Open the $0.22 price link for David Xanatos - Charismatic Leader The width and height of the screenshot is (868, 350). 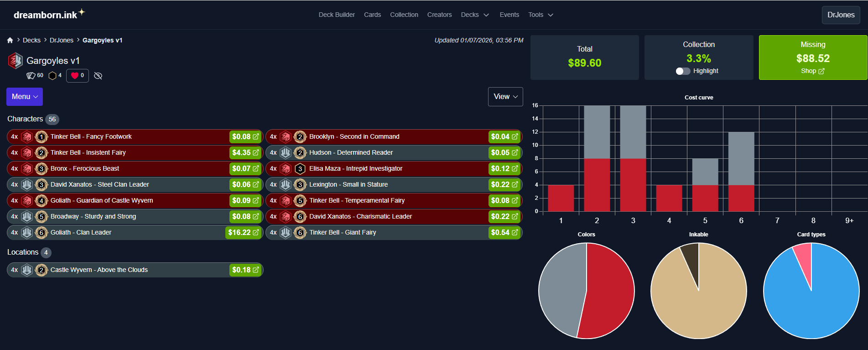click(504, 217)
